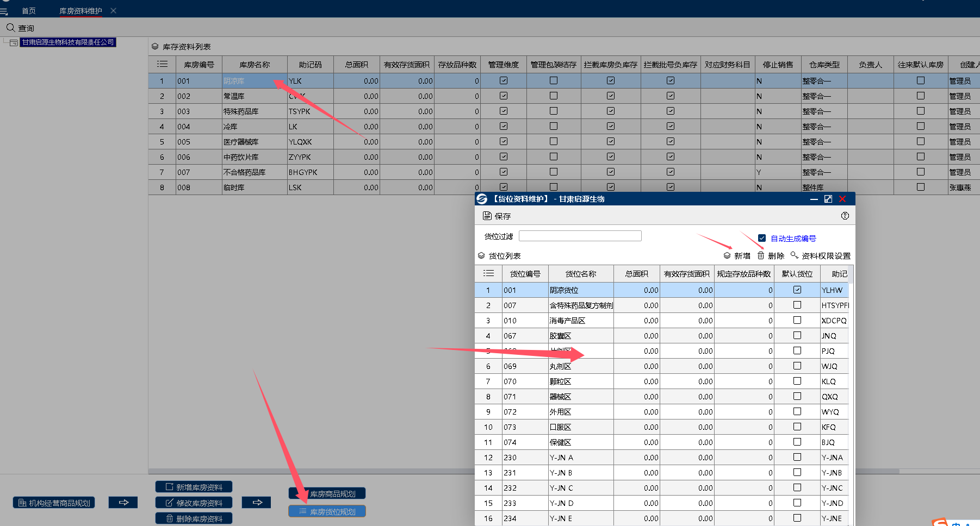Screen dimensions: 980x526
Task: Select 口服区 in 货位 list
Action: pyautogui.click(x=581, y=427)
